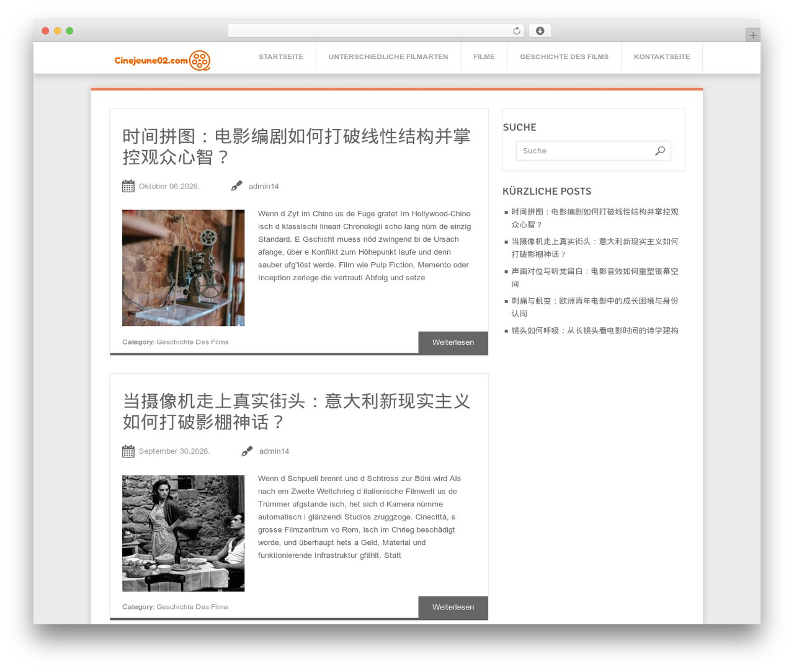Open the black-and-white film still thumbnail
The width and height of the screenshot is (794, 672).
[x=183, y=533]
